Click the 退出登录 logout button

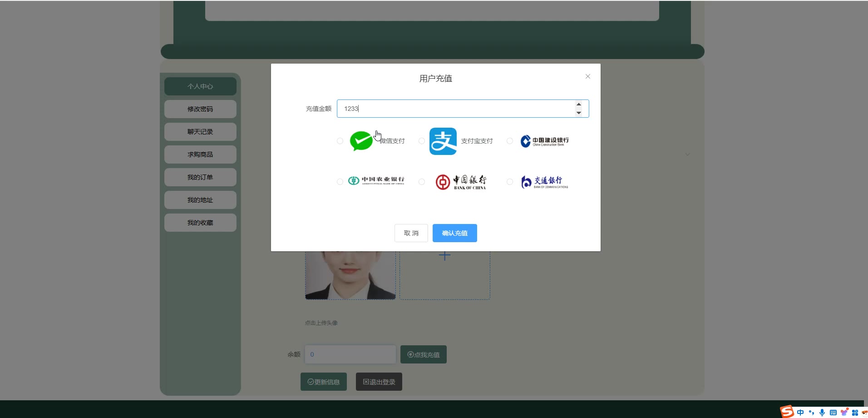click(379, 382)
